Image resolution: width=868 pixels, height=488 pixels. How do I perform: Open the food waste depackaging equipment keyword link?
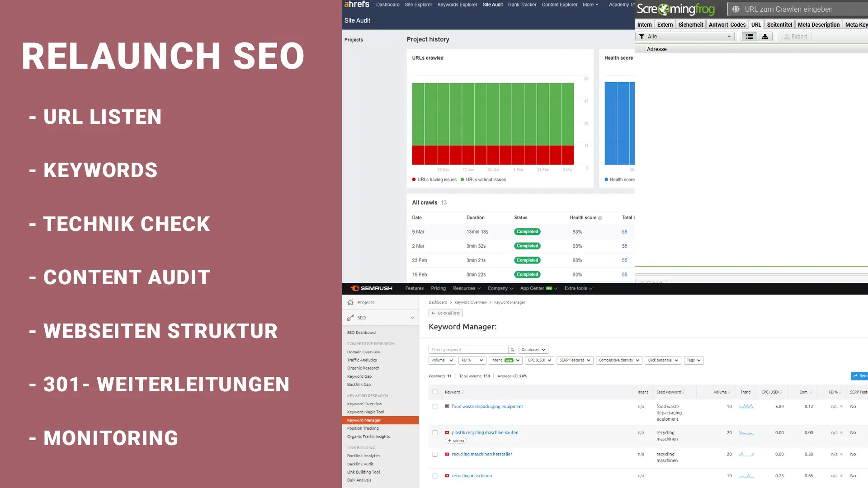(487, 407)
